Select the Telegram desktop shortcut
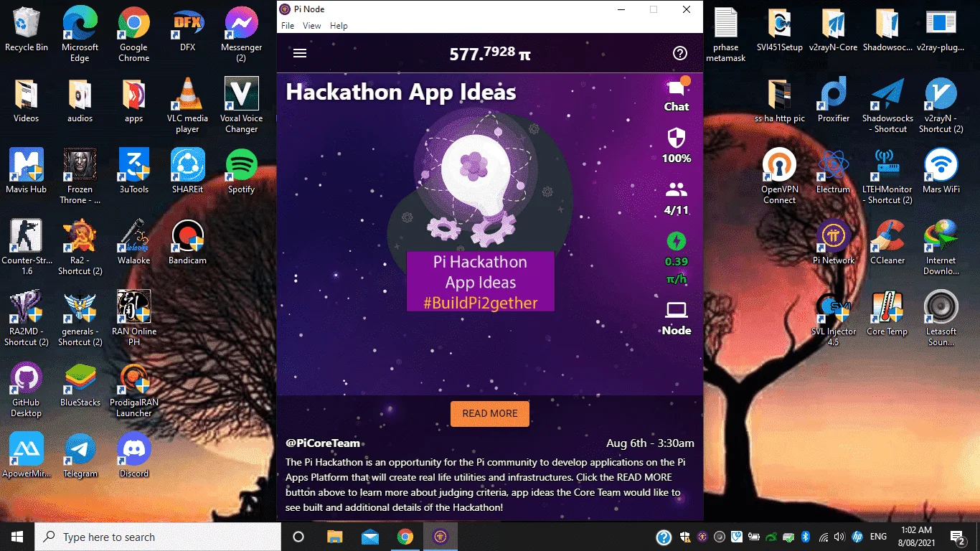Image resolution: width=980 pixels, height=551 pixels. pos(80,456)
